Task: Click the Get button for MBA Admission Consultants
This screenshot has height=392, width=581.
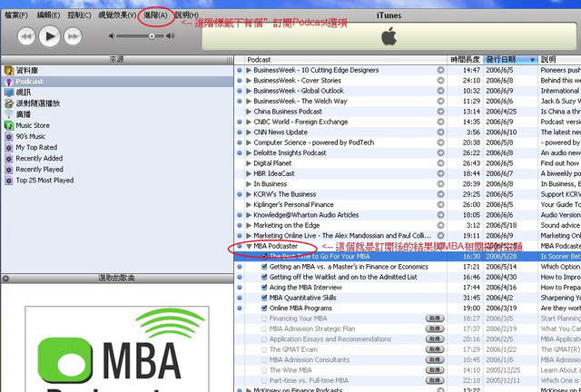Action: [435, 359]
